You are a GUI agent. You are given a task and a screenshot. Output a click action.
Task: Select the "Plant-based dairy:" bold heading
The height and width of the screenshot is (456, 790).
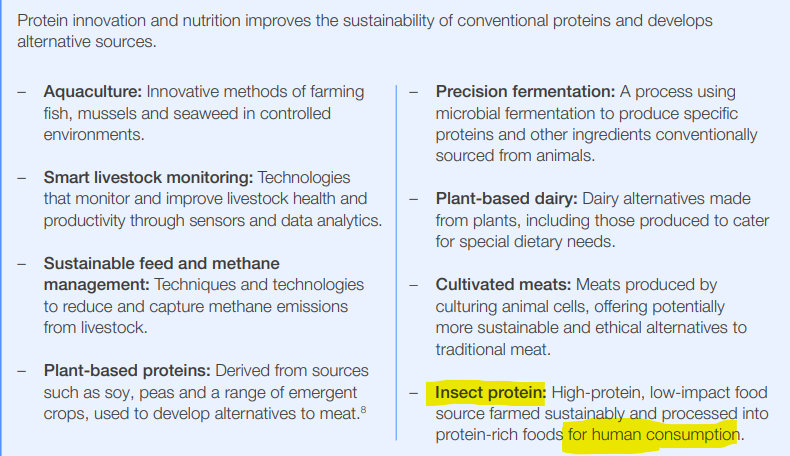pos(506,199)
